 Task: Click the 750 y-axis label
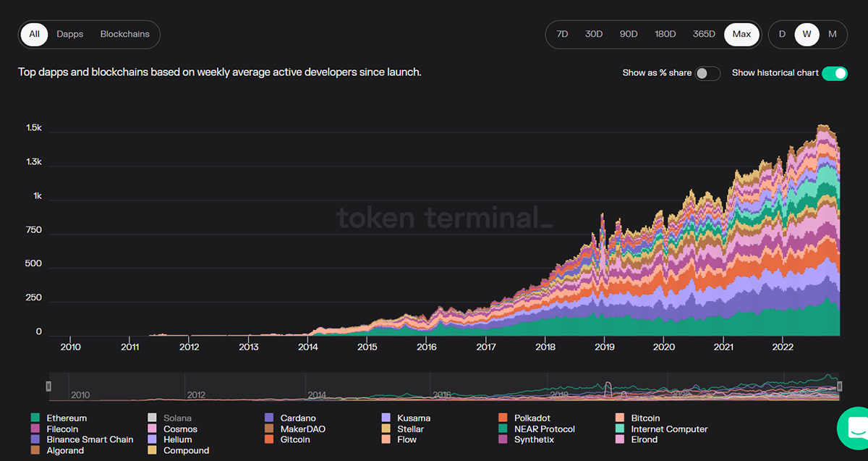point(34,230)
